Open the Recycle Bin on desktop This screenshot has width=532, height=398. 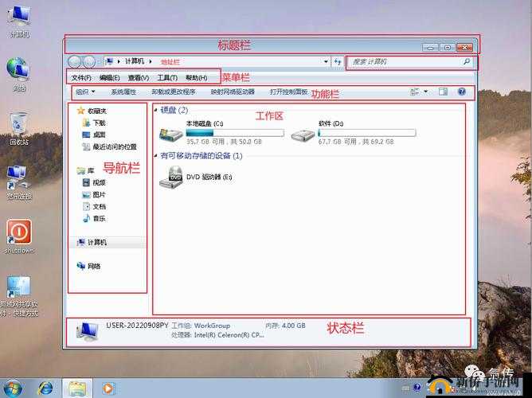tap(19, 129)
